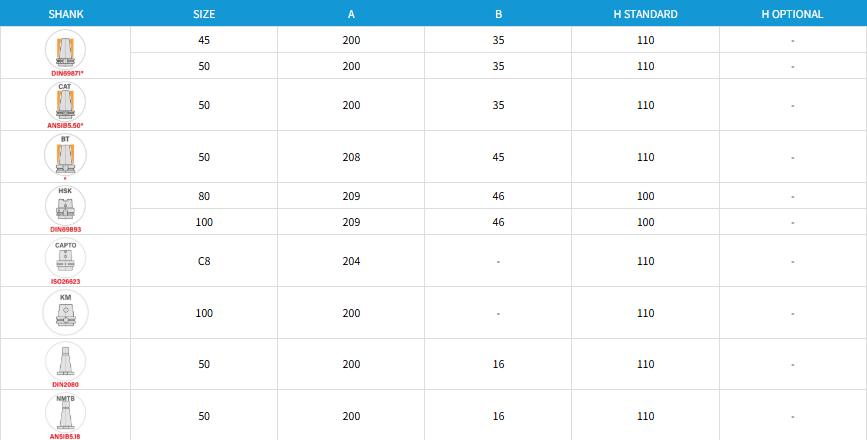Click the BT shank icon
The width and height of the screenshot is (867, 440).
(x=65, y=154)
